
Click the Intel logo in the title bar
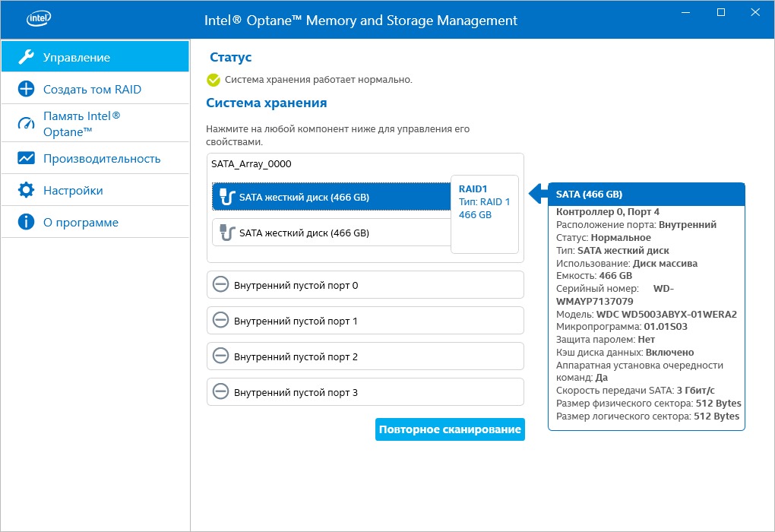click(39, 20)
